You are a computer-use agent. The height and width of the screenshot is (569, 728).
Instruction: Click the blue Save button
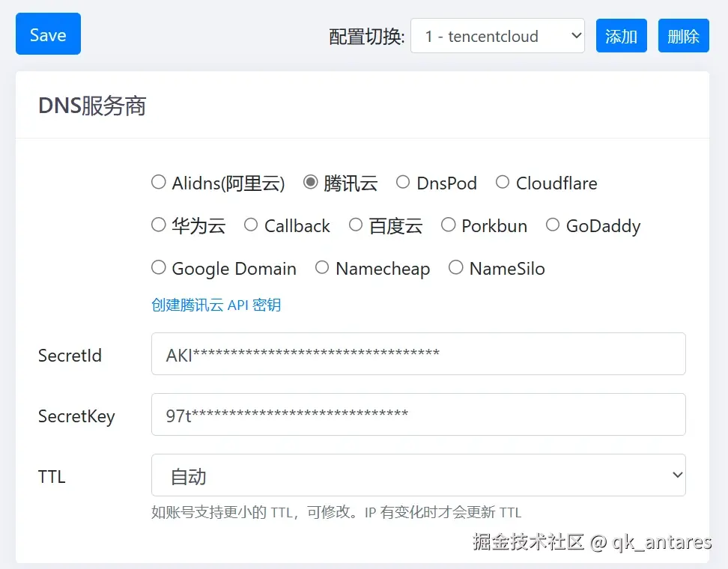48,34
